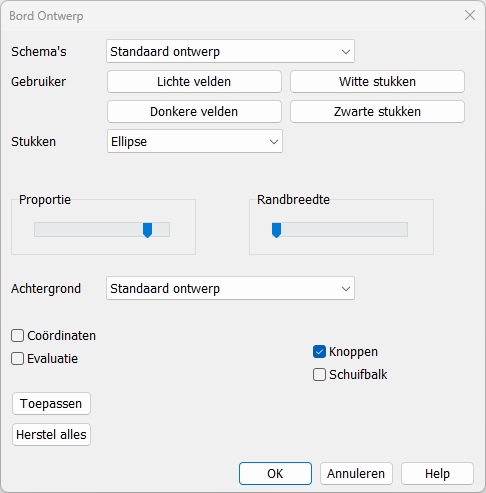Image resolution: width=486 pixels, height=493 pixels.
Task: Tick the Evaluatie checkbox
Action: [17, 359]
